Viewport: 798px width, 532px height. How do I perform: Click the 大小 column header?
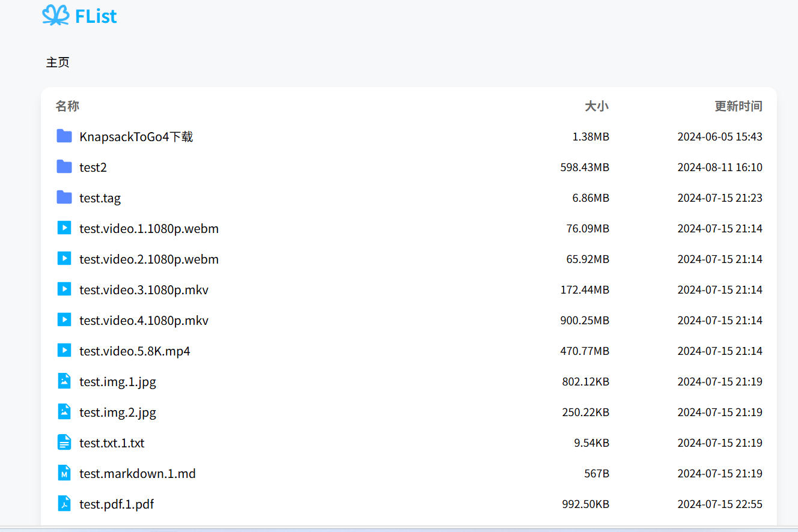pyautogui.click(x=597, y=106)
